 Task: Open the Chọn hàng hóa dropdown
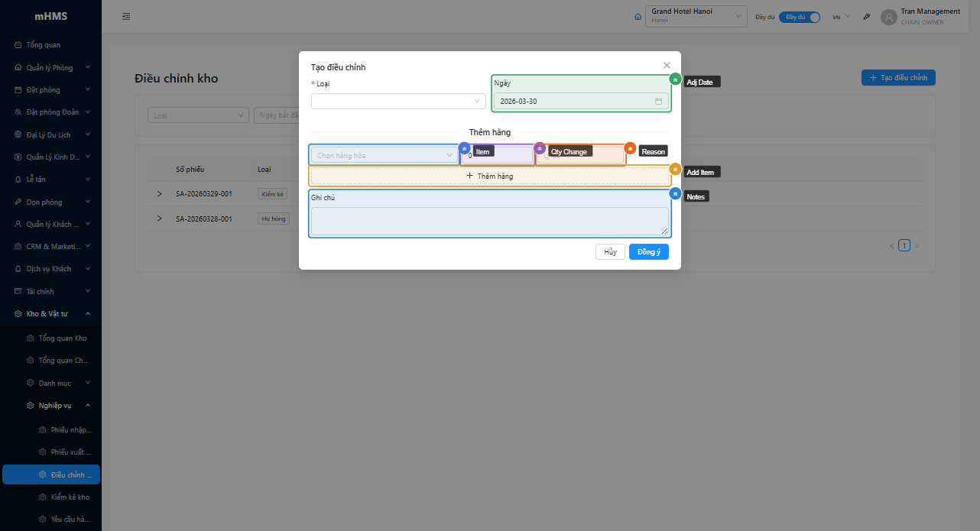[385, 155]
